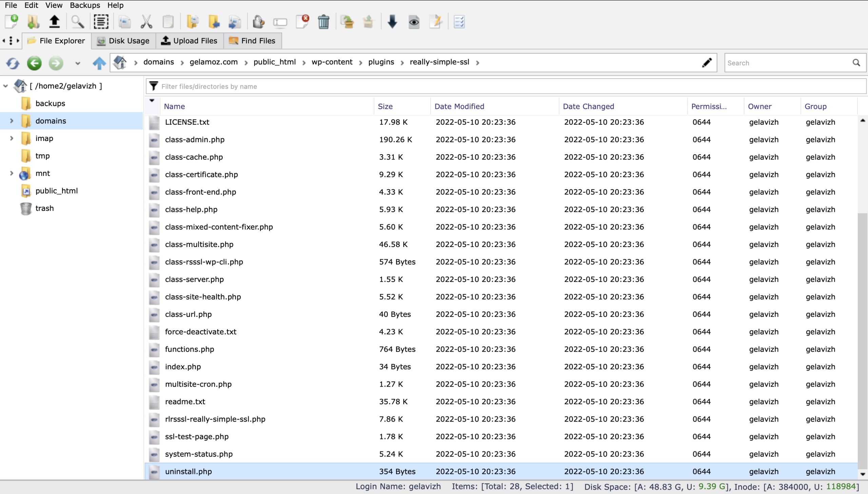Open the File menu
The height and width of the screenshot is (494, 868).
pyautogui.click(x=11, y=5)
